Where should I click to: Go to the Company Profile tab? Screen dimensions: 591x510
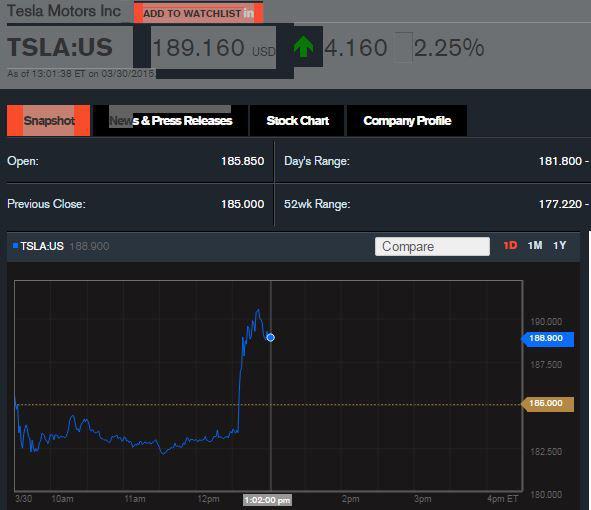[x=407, y=121]
